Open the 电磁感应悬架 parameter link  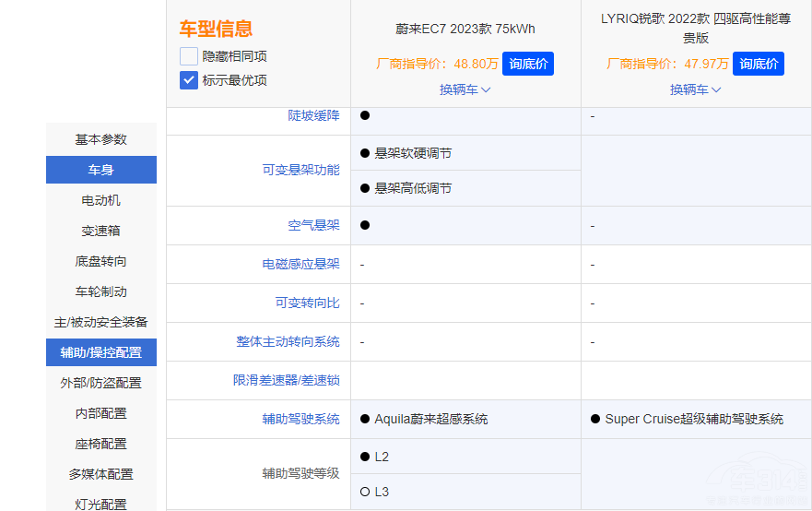pyautogui.click(x=300, y=264)
